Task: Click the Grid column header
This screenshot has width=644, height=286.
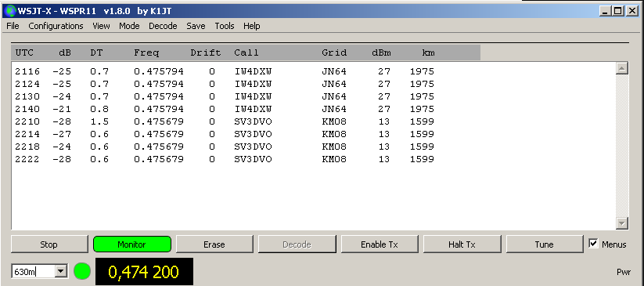Action: 334,52
